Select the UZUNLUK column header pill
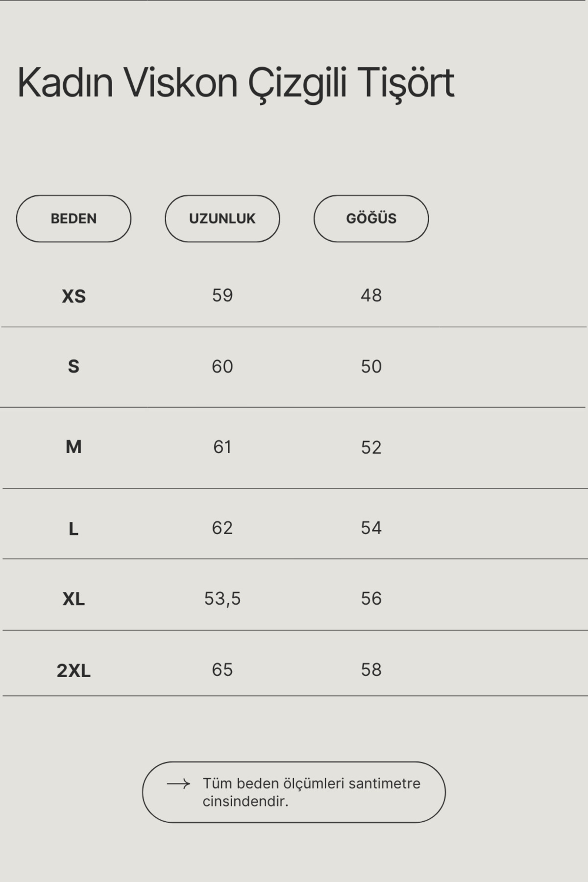Viewport: 588px width, 882px height. 222,219
